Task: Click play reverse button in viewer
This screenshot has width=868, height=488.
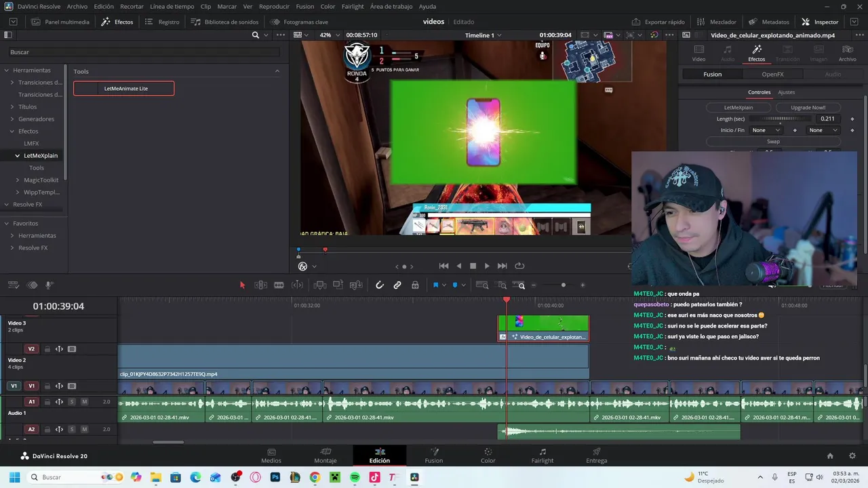Action: tap(459, 266)
